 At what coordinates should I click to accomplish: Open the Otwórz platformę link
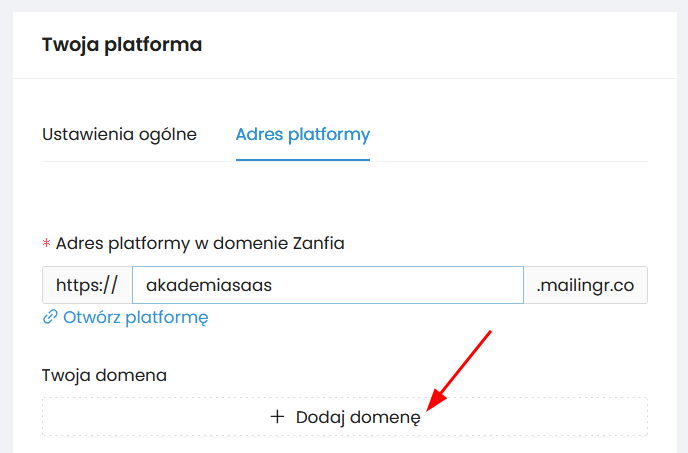click(135, 318)
